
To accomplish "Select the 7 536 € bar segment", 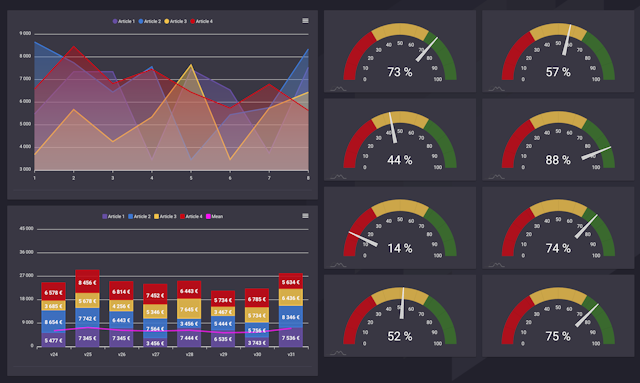I will click(291, 338).
